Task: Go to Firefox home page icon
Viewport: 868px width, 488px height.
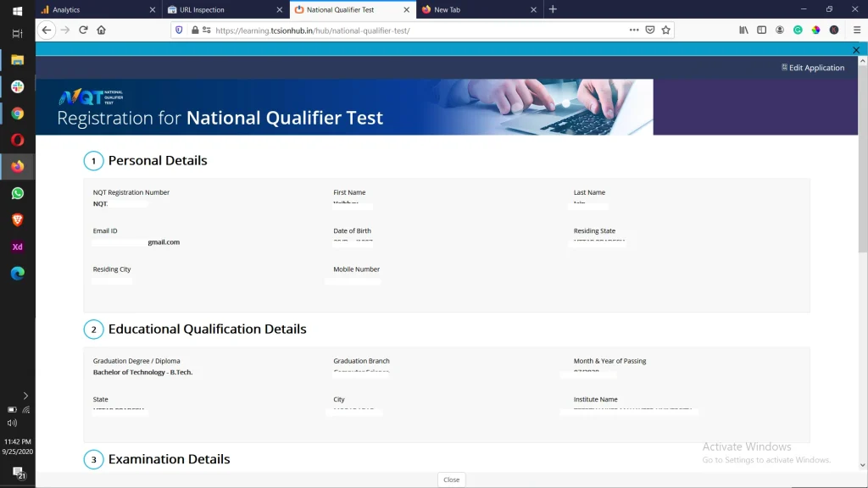Action: click(x=102, y=30)
